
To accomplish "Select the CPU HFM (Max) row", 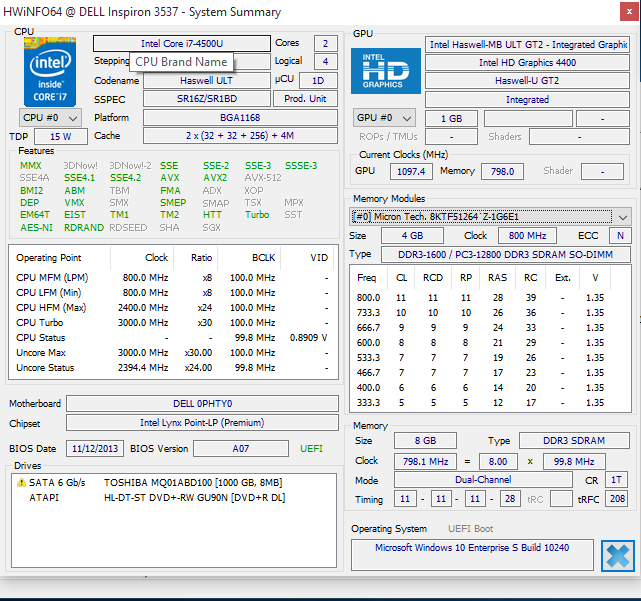I will [x=173, y=307].
